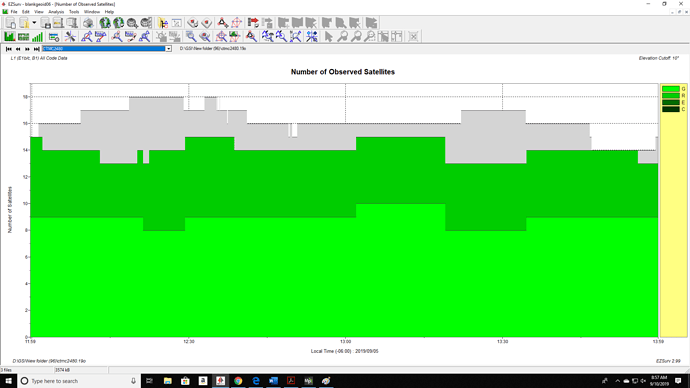Jump to first file navigation button
Image resolution: width=690 pixels, height=388 pixels.
(x=9, y=49)
